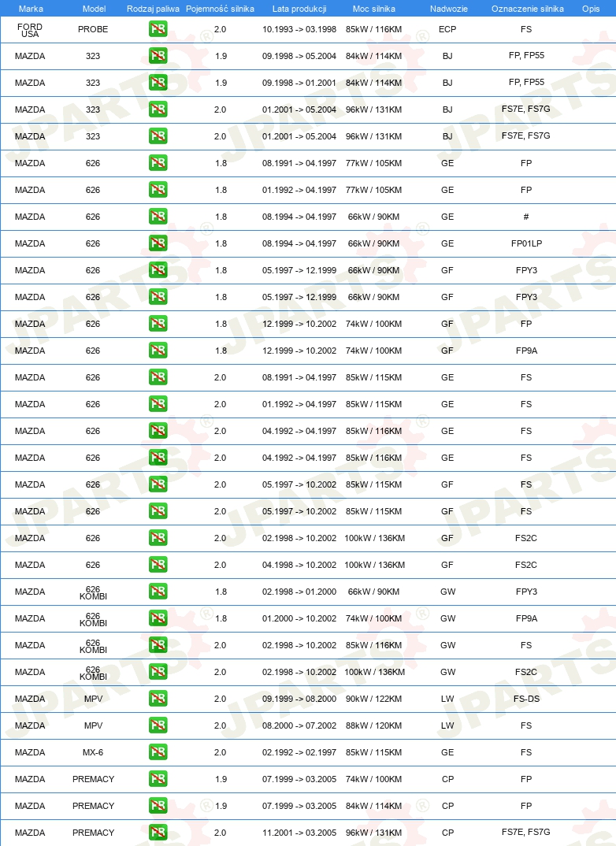Image resolution: width=616 pixels, height=846 pixels.
Task: Select the fuel icon for 626 2.0 dated 01.1992 -> 04.1997
Action: click(x=158, y=404)
